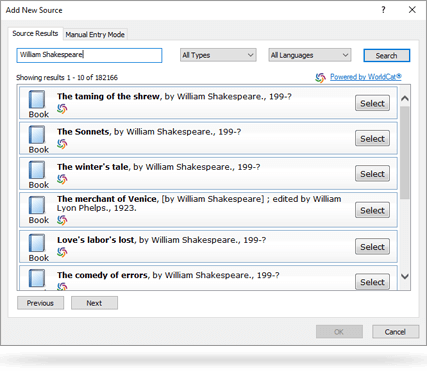Click the book icon for The winter's tale
This screenshot has height=371, width=427.
coord(37,170)
